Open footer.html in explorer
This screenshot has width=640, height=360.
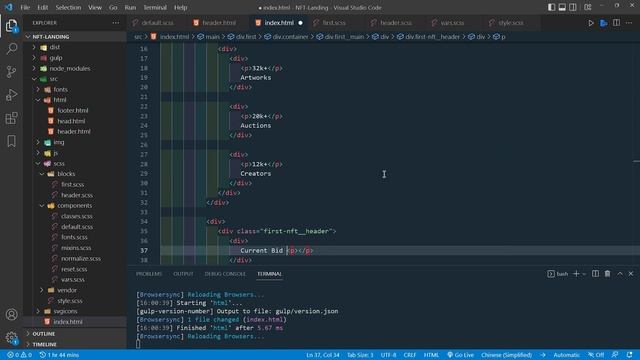[72, 111]
